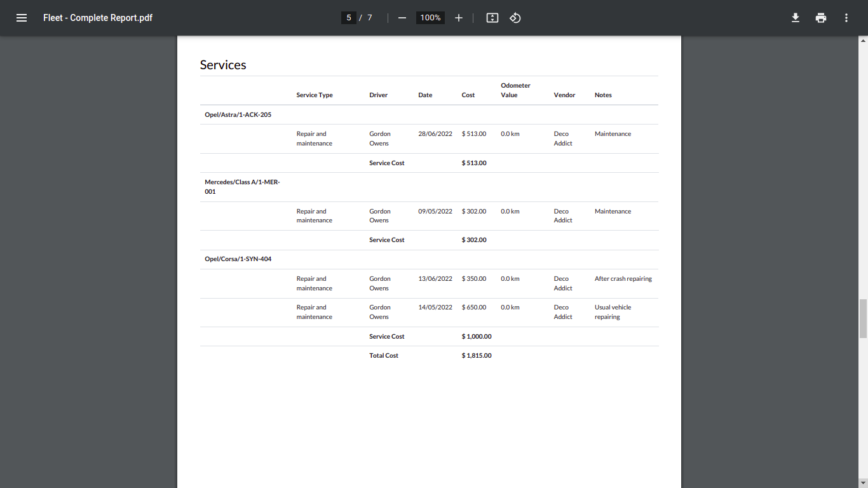Click the $ 302.00 cost in the 09/05/2022 row
This screenshot has height=488, width=868.
474,212
